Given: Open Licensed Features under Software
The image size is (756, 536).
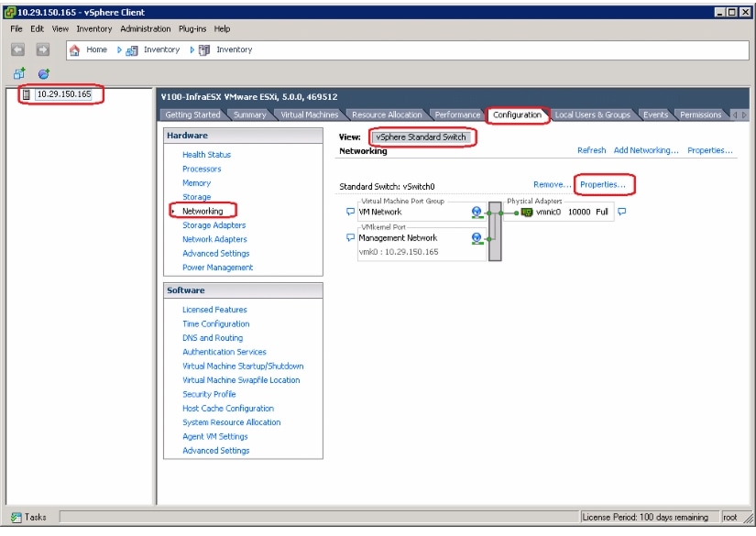Looking at the screenshot, I should click(x=214, y=310).
